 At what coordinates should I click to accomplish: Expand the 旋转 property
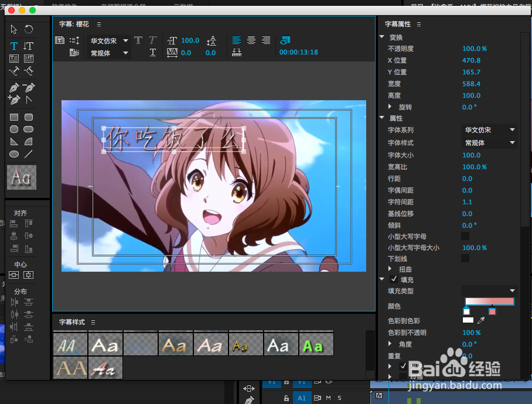coord(390,107)
